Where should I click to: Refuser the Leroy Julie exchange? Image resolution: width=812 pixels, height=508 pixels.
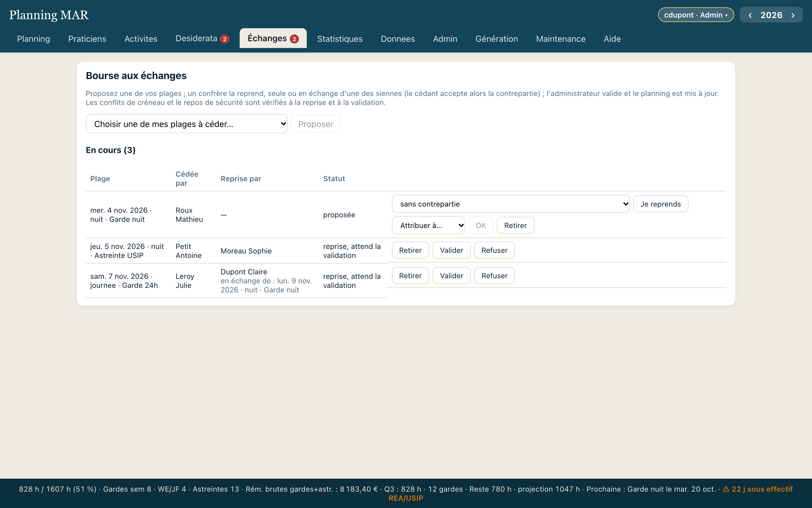(494, 275)
